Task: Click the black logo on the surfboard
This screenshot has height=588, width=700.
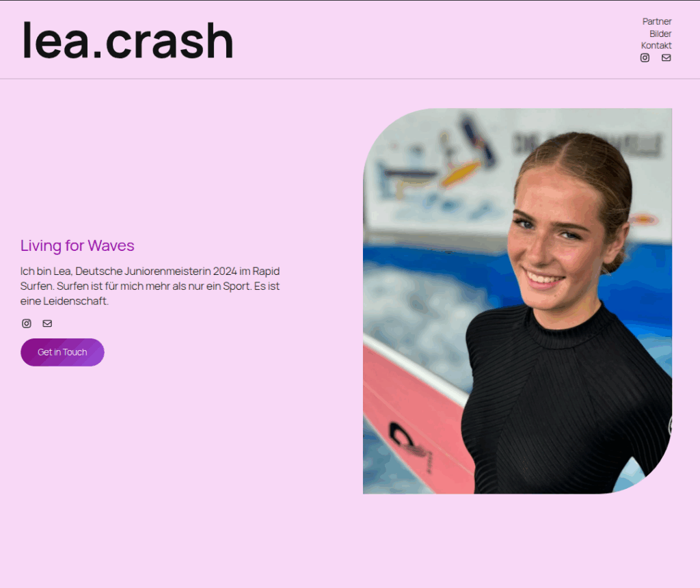Action: [x=410, y=444]
